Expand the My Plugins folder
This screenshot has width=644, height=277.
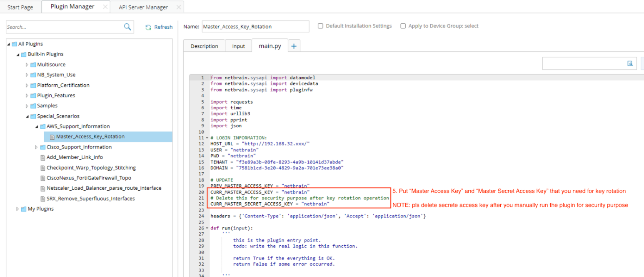click(x=17, y=209)
